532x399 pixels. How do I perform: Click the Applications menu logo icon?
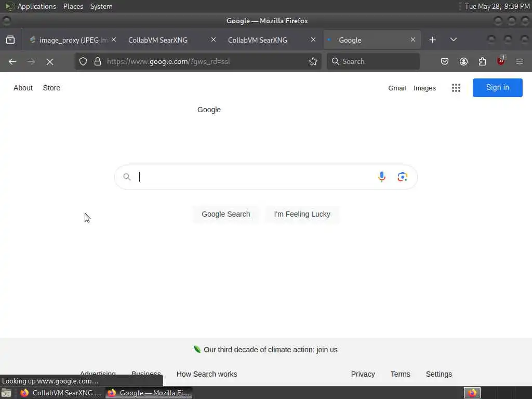click(x=9, y=6)
